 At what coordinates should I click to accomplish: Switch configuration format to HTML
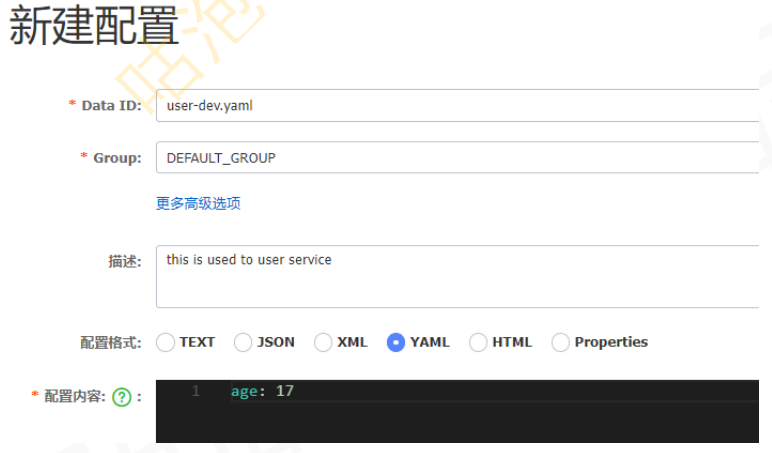click(x=478, y=342)
